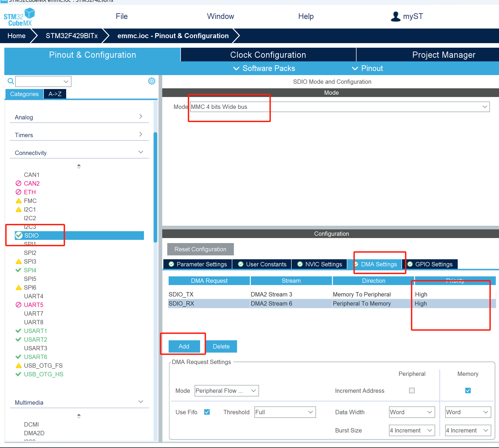This screenshot has width=499, height=448.
Task: Click the disabled icon beside UART5
Action: tap(18, 305)
